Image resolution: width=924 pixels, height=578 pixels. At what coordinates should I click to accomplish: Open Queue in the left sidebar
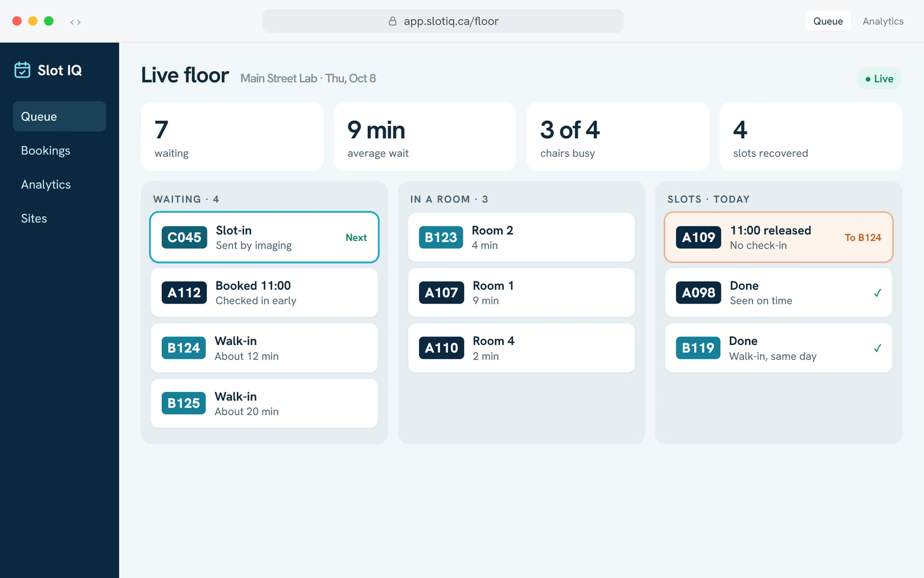point(59,116)
